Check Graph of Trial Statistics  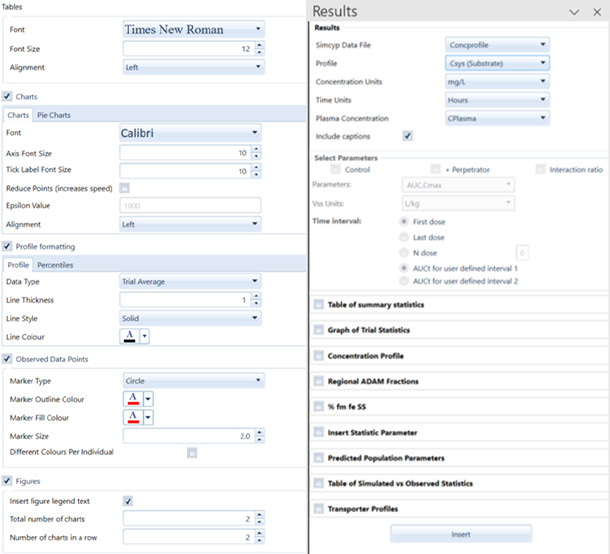coord(319,330)
